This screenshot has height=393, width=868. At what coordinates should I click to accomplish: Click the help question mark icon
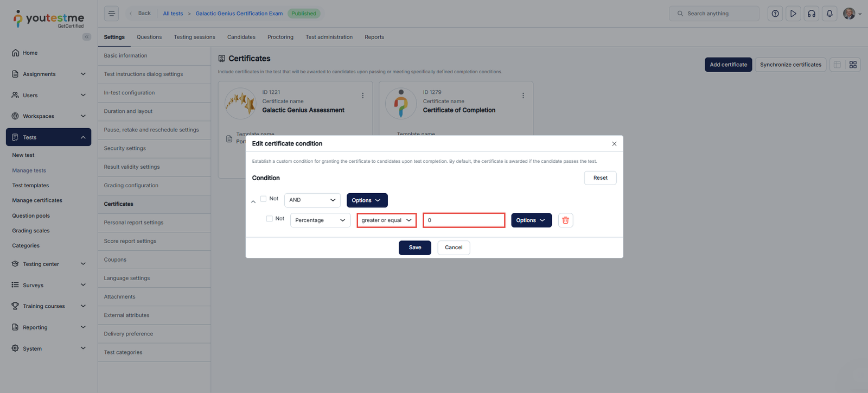775,14
